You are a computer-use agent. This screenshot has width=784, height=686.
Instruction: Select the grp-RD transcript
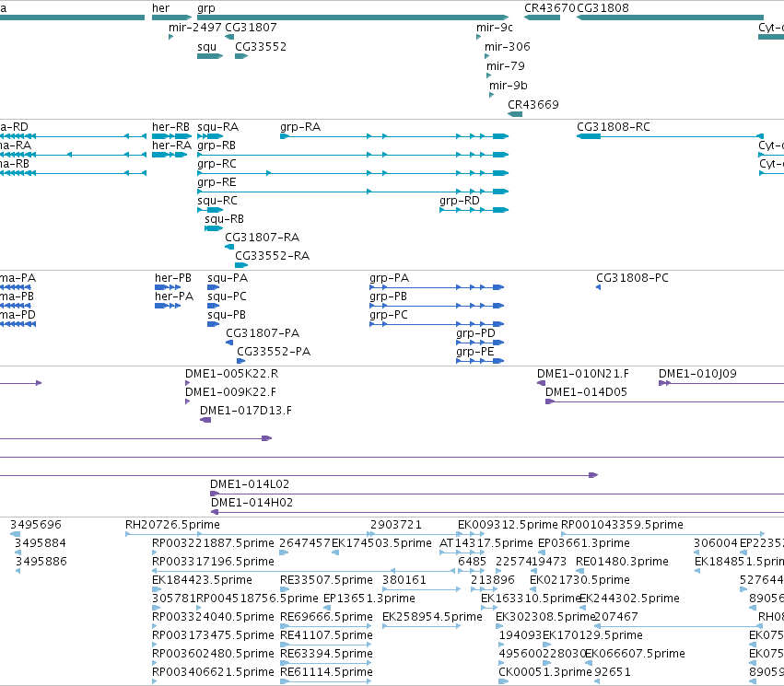click(474, 210)
